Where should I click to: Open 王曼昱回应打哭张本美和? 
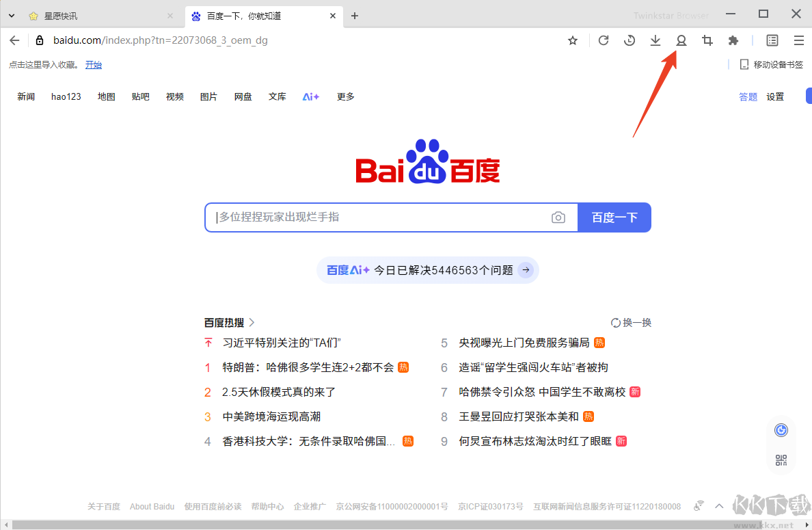pyautogui.click(x=518, y=416)
